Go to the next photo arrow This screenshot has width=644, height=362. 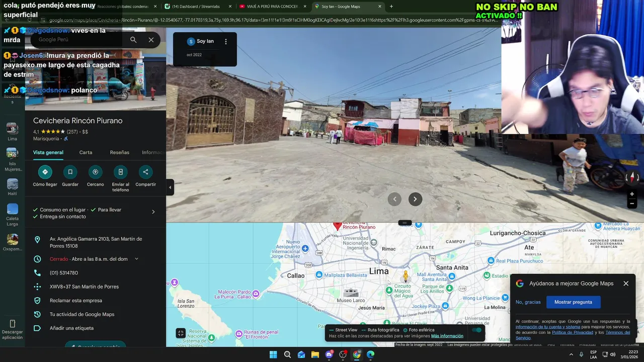415,199
